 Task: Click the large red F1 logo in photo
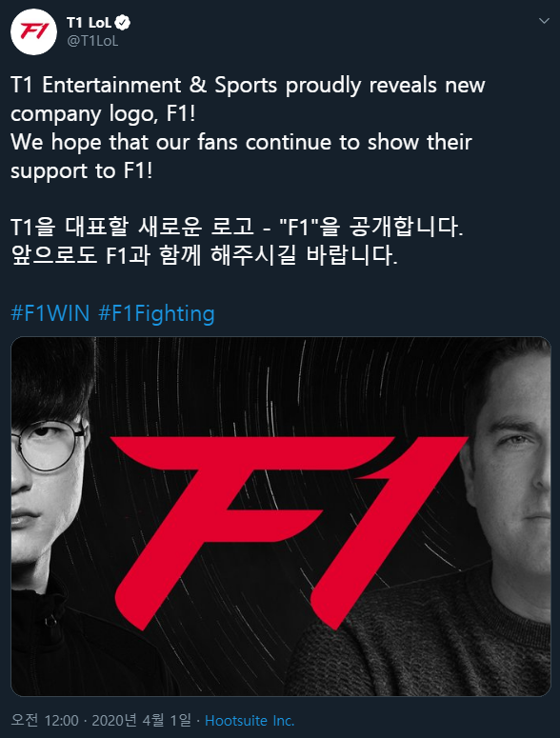tap(289, 532)
